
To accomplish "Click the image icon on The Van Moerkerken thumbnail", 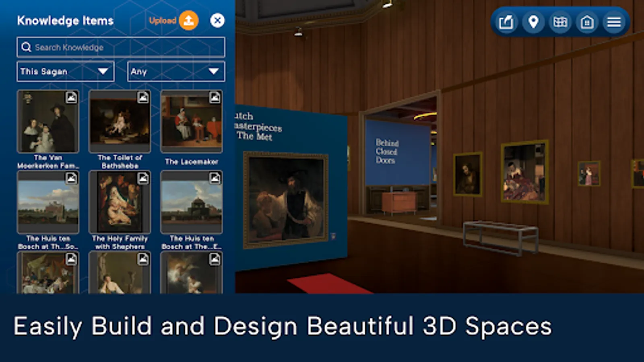I will 71,97.
